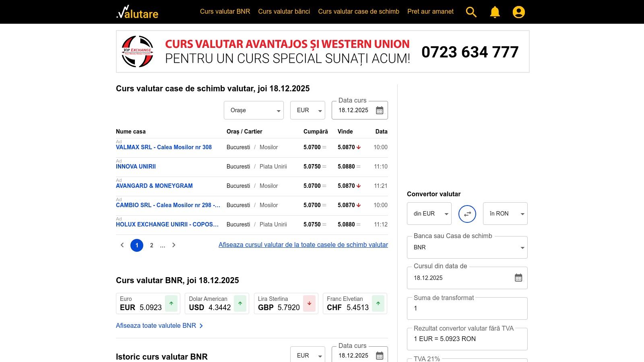The height and width of the screenshot is (362, 644).
Task: Go to previous page with left chevron
Action: click(x=122, y=245)
